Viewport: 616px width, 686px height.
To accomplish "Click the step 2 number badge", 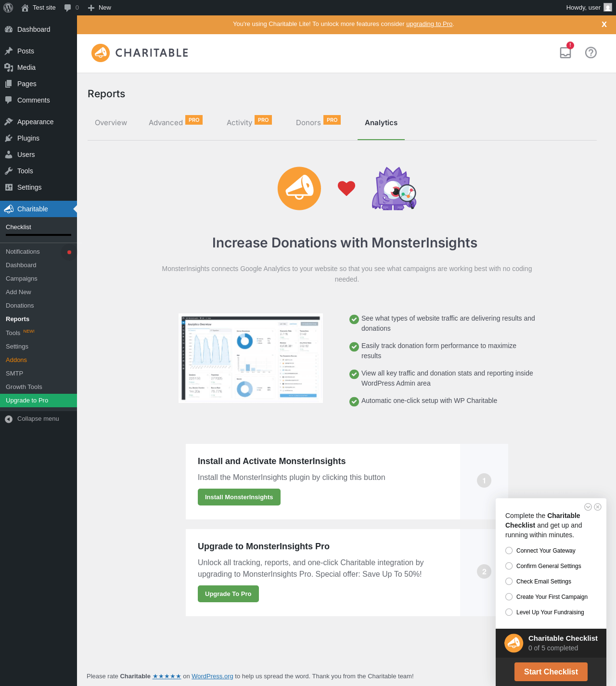I will (484, 571).
